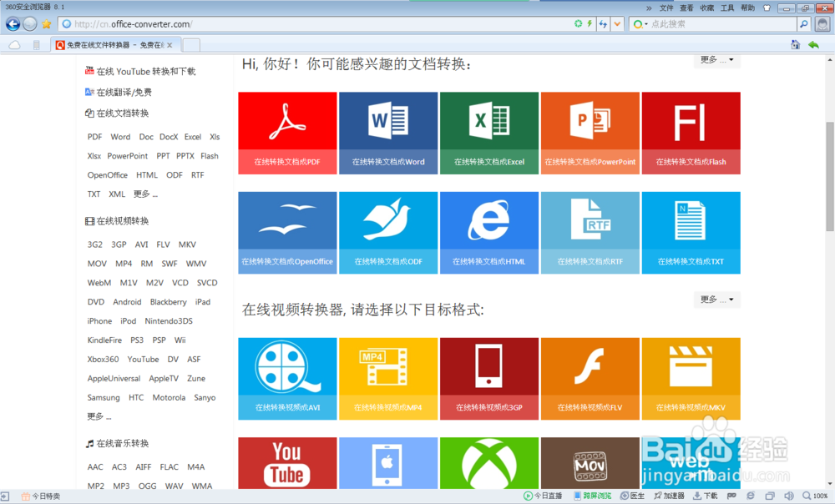Open the convert video to MKV tile
The height and width of the screenshot is (504, 835).
[691, 378]
